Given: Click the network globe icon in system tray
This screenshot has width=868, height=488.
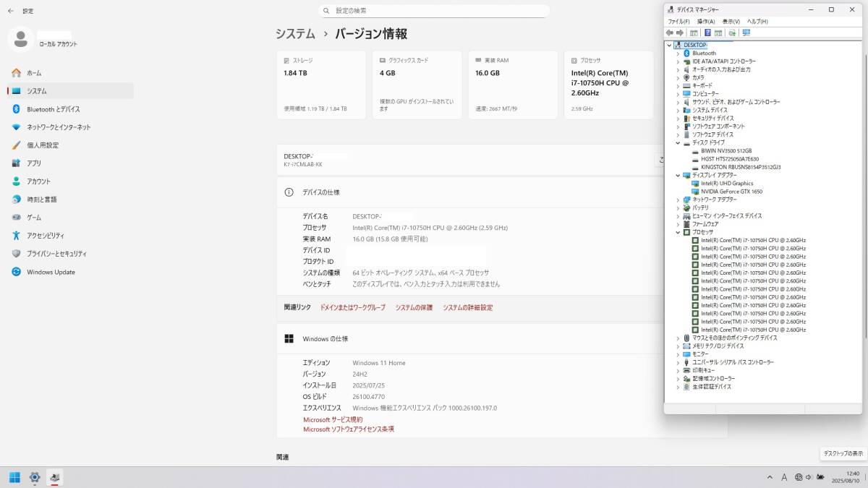Looking at the screenshot, I should 798,477.
